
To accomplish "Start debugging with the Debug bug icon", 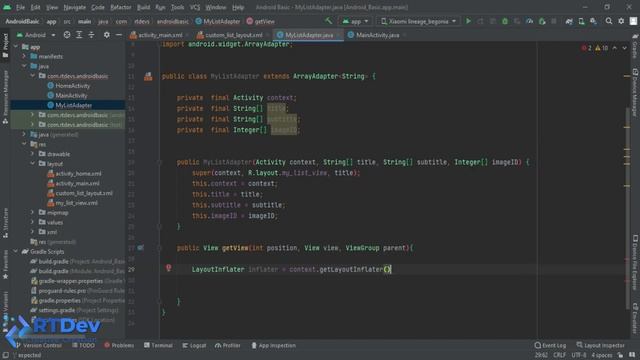I will point(505,21).
